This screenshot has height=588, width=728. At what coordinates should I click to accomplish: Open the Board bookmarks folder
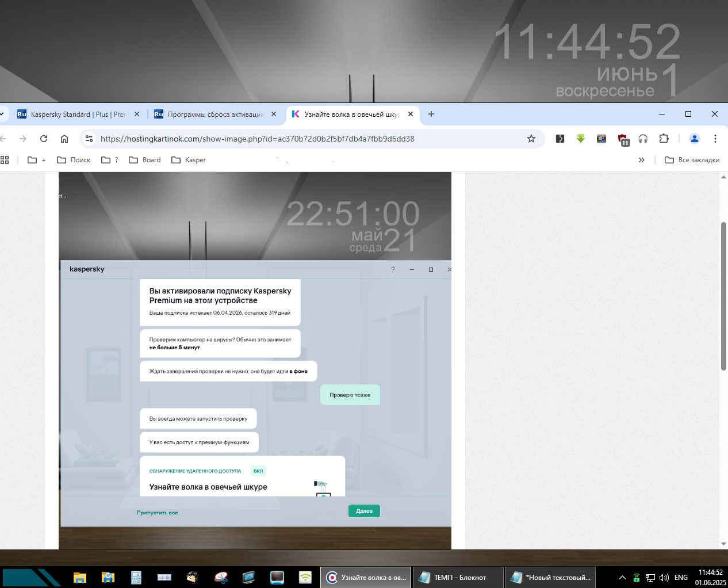(x=145, y=160)
